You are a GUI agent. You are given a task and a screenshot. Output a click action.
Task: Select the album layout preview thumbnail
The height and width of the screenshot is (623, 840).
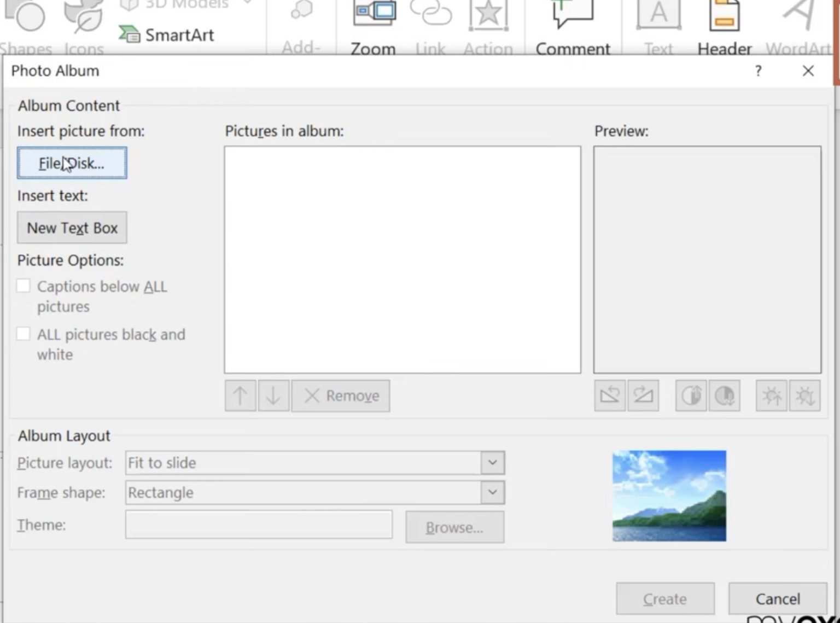click(669, 495)
